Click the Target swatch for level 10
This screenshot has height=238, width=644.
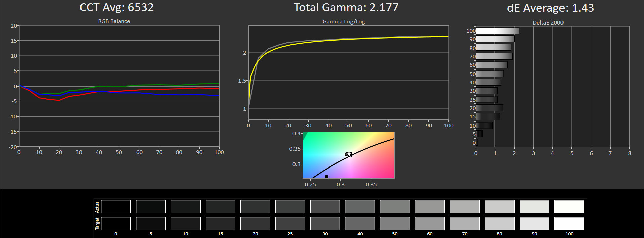(185, 224)
